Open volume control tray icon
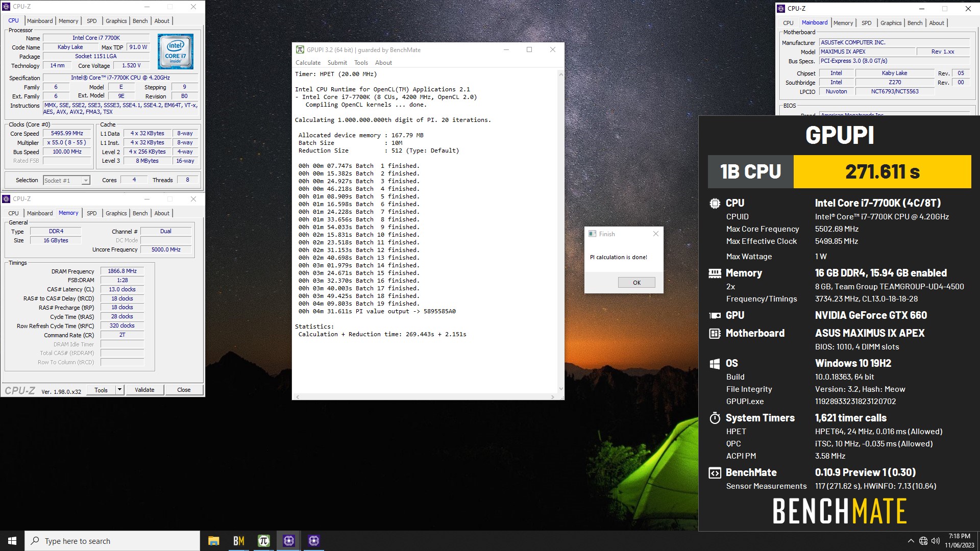 coord(935,541)
